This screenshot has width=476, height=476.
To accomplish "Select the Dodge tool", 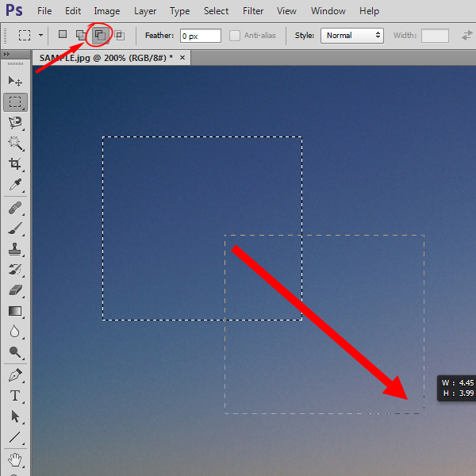I will pos(15,351).
